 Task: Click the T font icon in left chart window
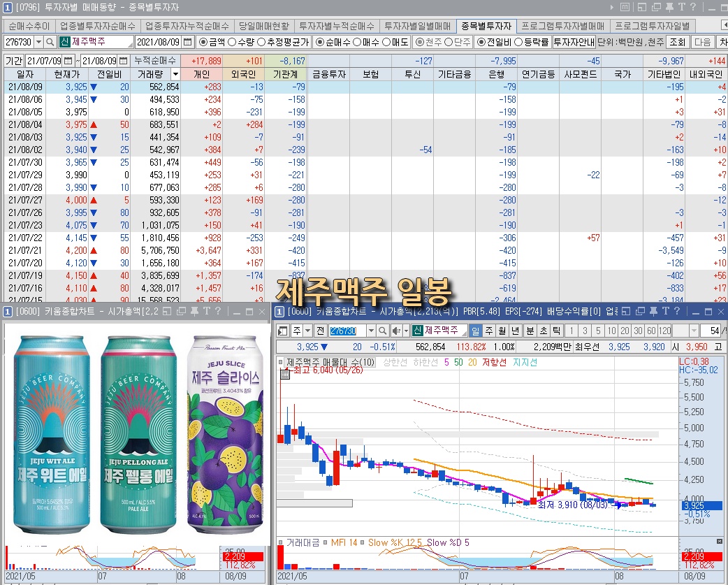207,312
